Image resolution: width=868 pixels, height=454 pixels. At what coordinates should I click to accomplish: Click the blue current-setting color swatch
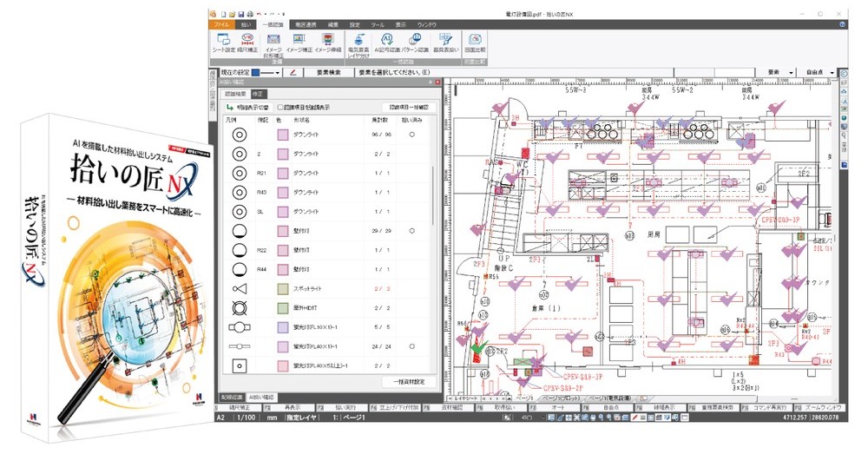[x=256, y=73]
